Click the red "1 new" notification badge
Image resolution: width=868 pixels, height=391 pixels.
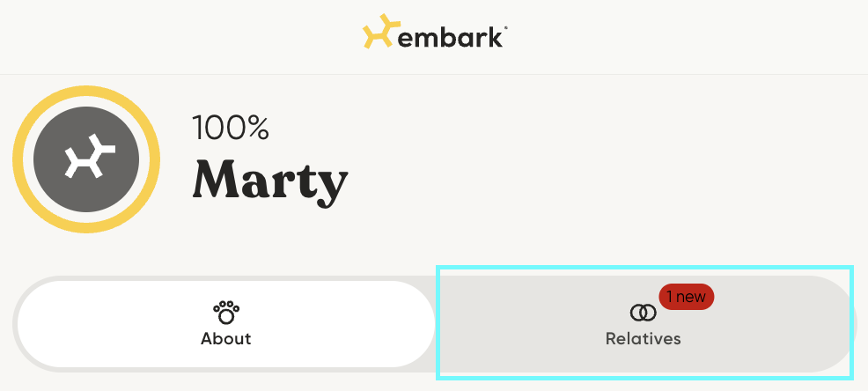click(686, 297)
